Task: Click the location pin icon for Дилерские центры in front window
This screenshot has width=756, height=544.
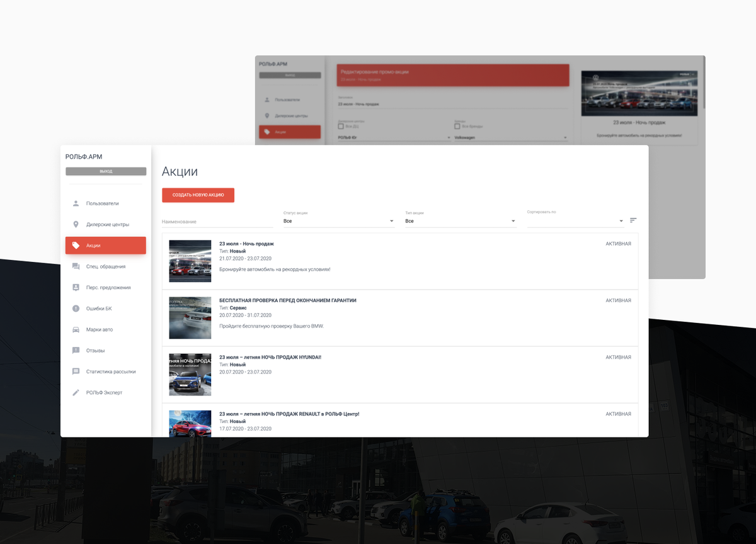Action: 76,224
